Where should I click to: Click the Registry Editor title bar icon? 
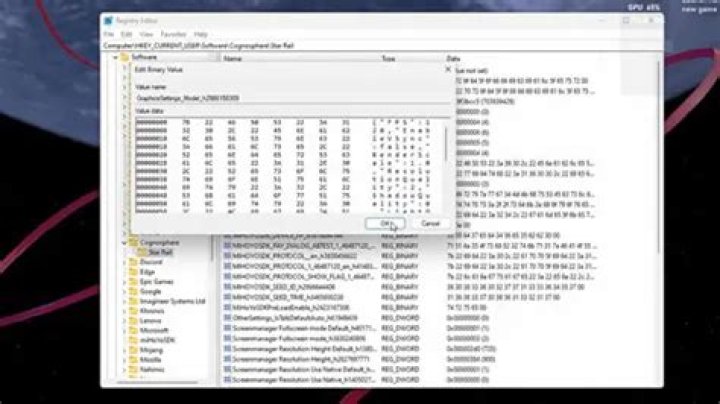tap(108, 21)
